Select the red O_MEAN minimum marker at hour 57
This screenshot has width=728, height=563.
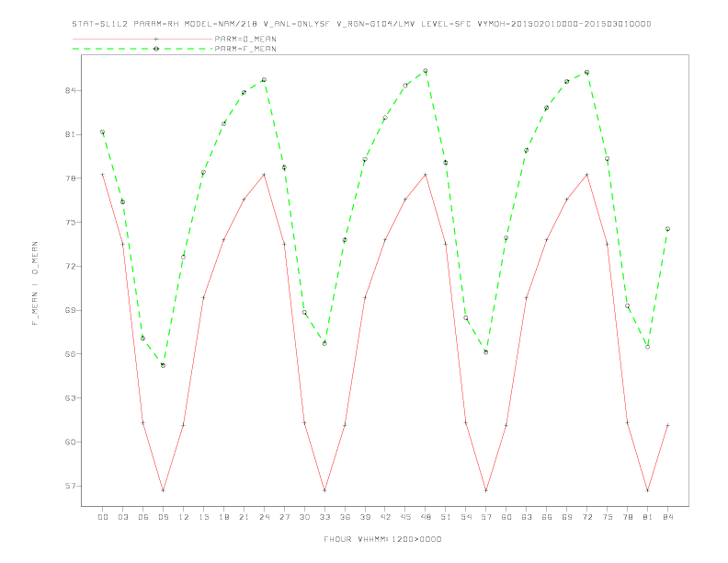tap(486, 490)
